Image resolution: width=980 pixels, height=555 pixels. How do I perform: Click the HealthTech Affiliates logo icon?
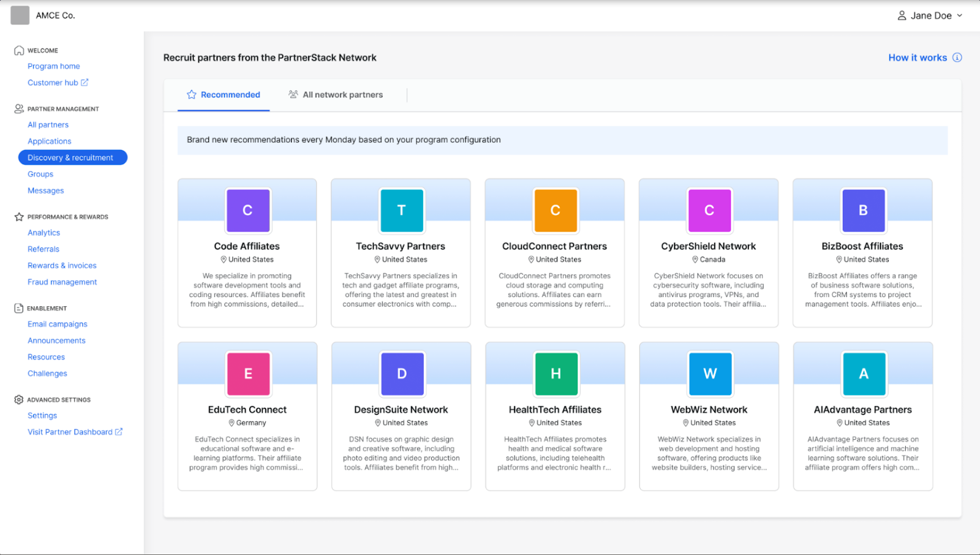(555, 374)
